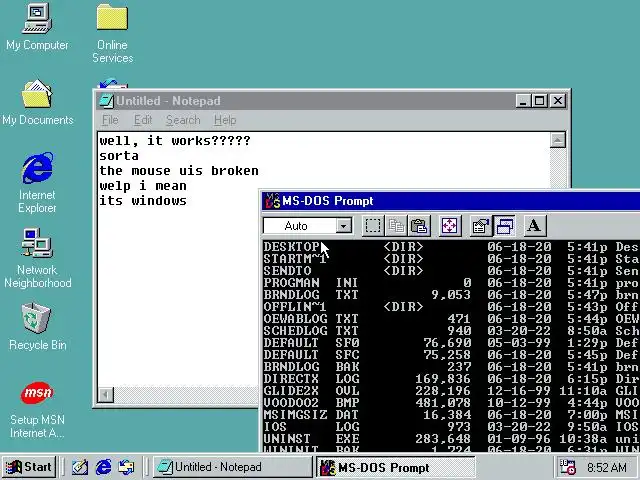640x480 pixels.
Task: Click the 'well, it works?????' line in Notepad
Action: tap(175, 141)
